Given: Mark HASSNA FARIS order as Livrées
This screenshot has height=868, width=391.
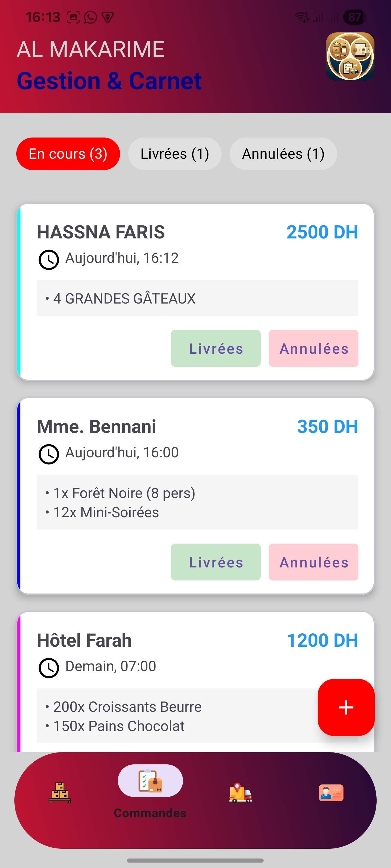Looking at the screenshot, I should (x=216, y=348).
